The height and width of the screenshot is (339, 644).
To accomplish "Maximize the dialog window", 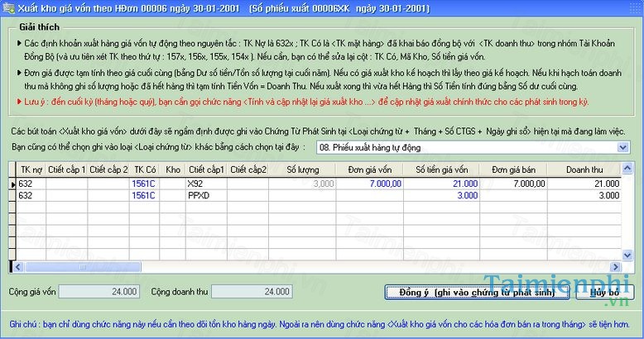I will pyautogui.click(x=618, y=8).
